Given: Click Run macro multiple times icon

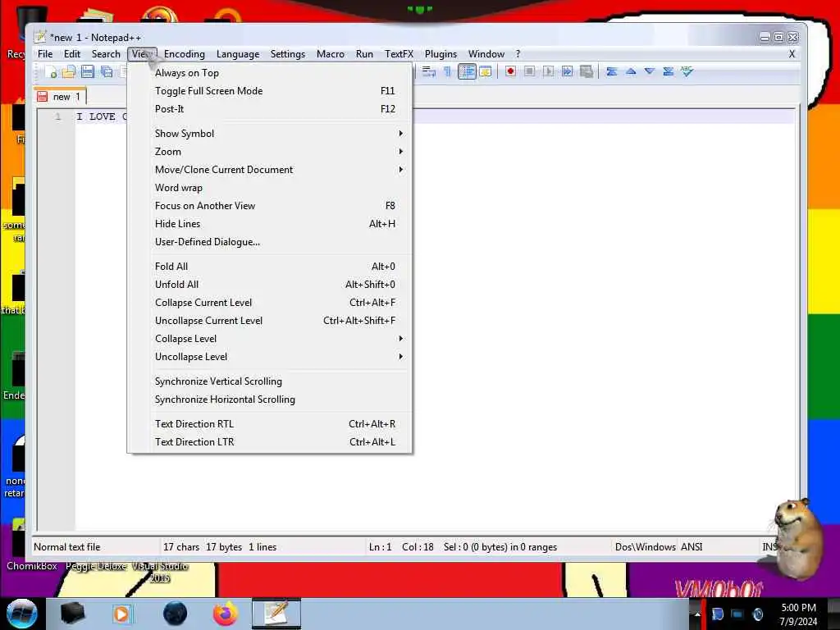Looking at the screenshot, I should pos(567,71).
